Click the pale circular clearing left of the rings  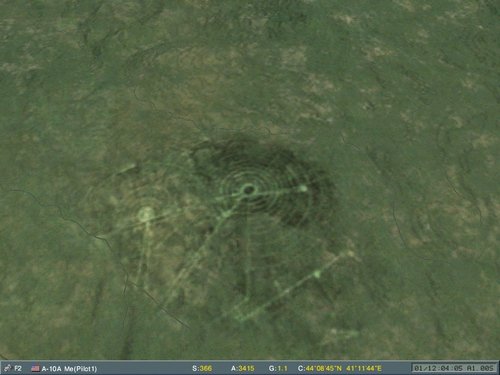pos(146,215)
